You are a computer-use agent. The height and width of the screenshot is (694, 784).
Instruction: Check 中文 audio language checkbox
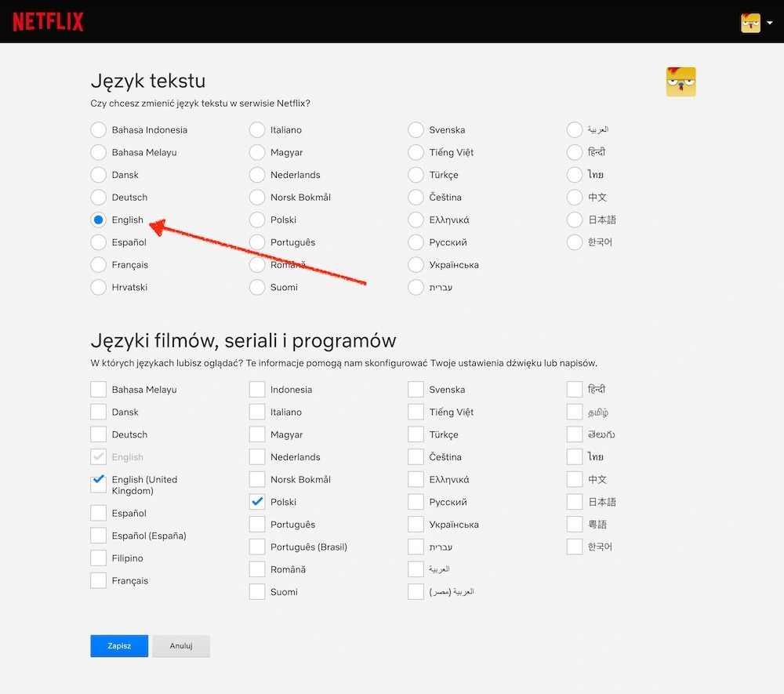(575, 479)
